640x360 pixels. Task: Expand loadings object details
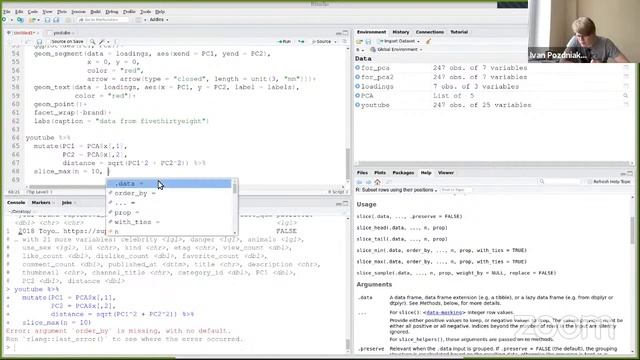[x=358, y=87]
